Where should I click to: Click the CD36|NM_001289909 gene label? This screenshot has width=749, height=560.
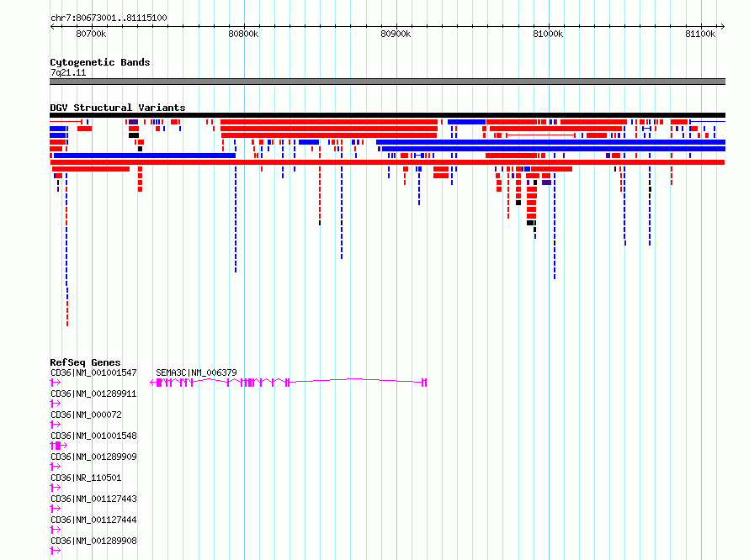pyautogui.click(x=93, y=457)
